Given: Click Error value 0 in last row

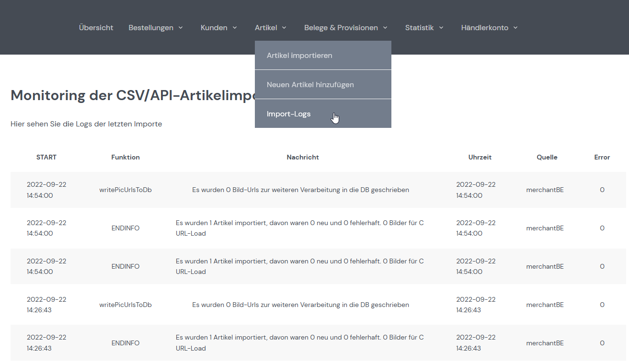Looking at the screenshot, I should coord(602,343).
